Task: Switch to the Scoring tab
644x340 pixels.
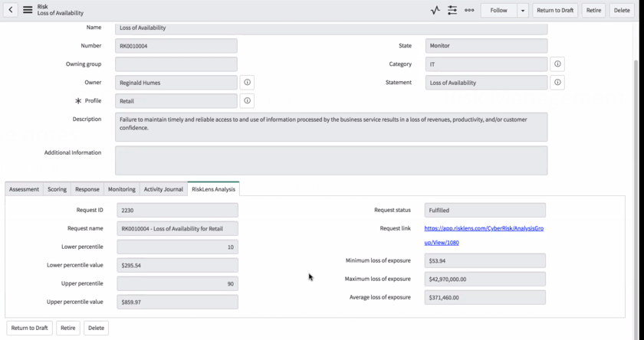Action: 57,189
